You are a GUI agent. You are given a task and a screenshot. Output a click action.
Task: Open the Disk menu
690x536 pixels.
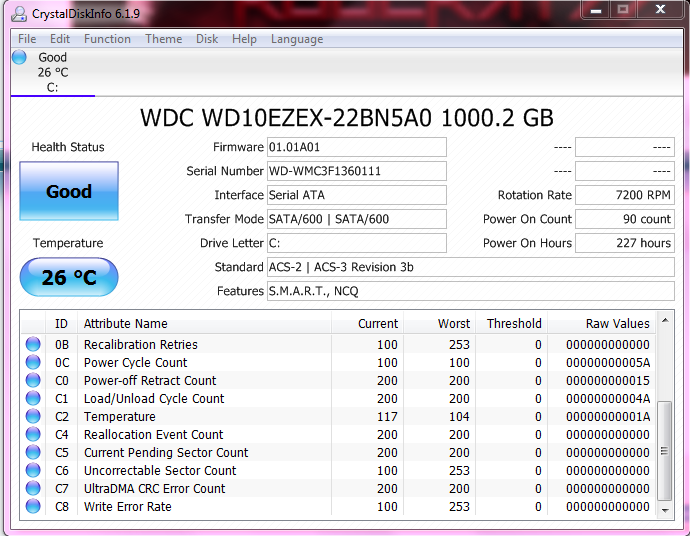click(207, 39)
